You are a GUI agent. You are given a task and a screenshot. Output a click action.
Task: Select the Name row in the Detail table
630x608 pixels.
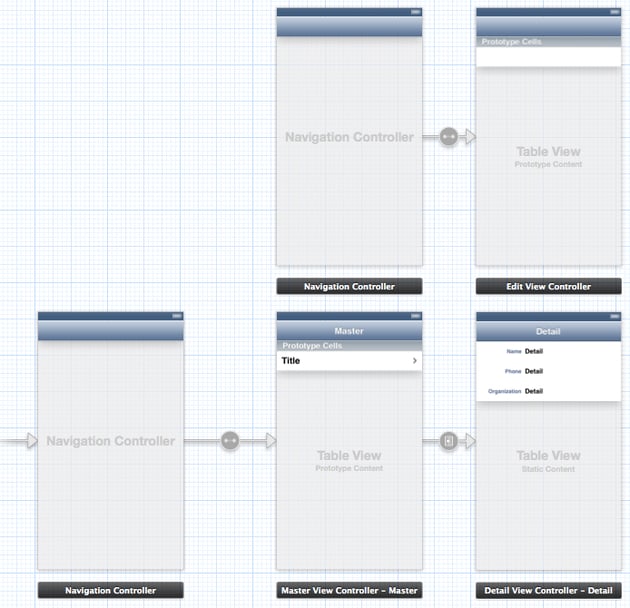(x=548, y=351)
